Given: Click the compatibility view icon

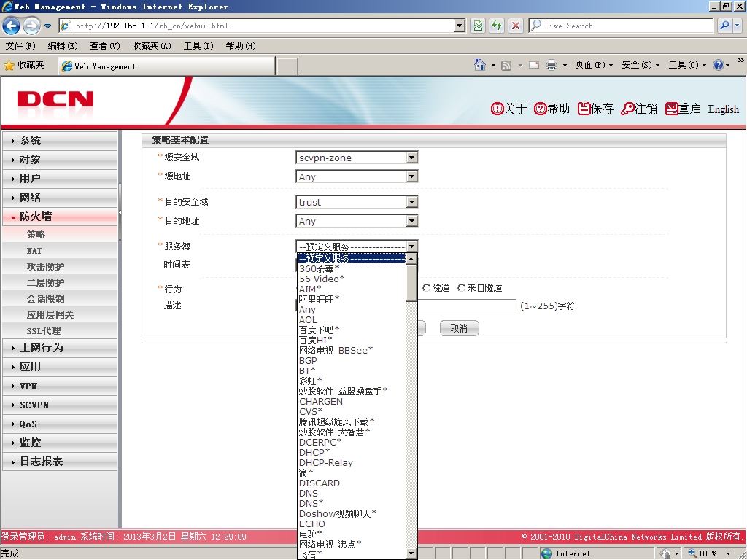Looking at the screenshot, I should coord(478,26).
